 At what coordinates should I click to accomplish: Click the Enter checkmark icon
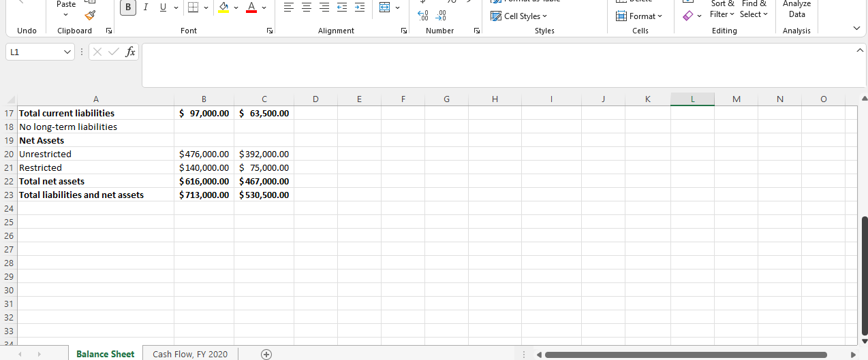pos(112,51)
